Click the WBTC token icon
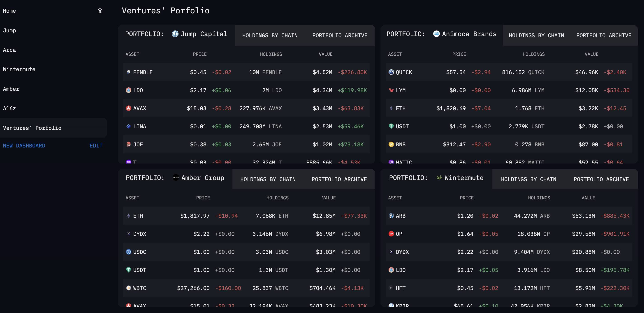Image resolution: width=644 pixels, height=313 pixels. (128, 288)
